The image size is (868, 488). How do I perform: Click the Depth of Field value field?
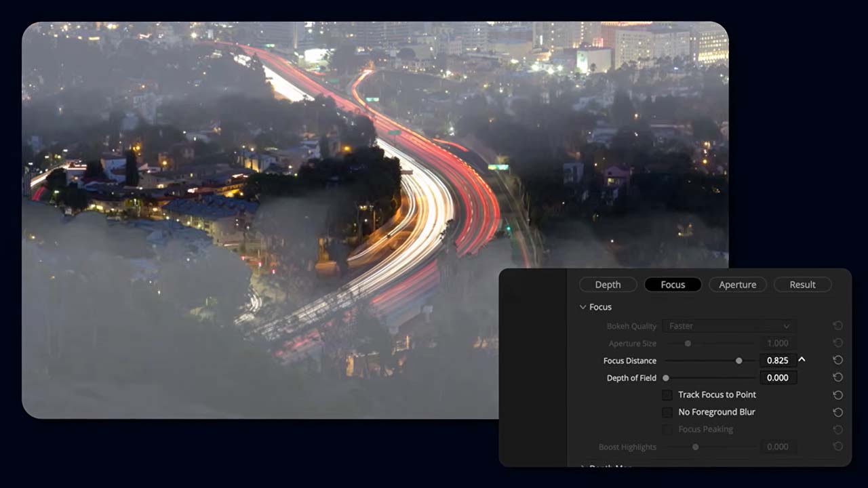pos(777,378)
